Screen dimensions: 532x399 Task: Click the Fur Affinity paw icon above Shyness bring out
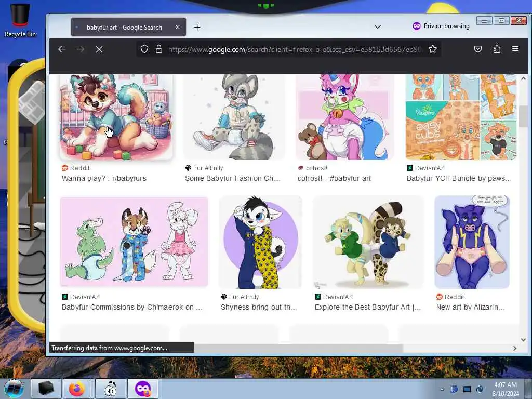224,297
